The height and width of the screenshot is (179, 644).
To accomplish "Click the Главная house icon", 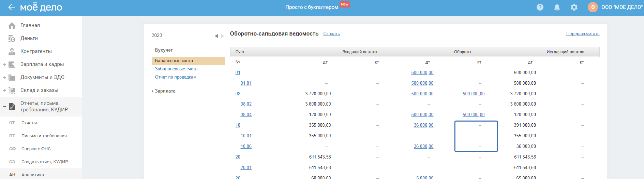I will point(12,26).
